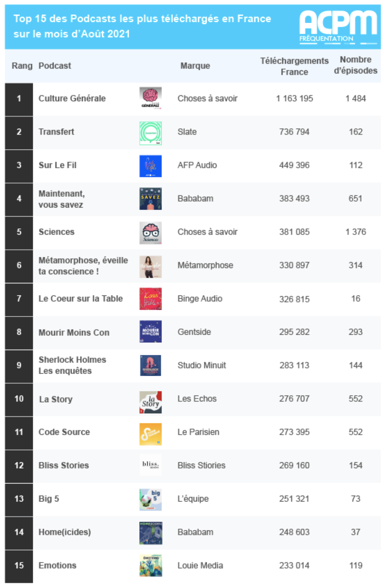Screen dimensions: 386x588
Task: Click the Binge Audio brand name
Action: pyautogui.click(x=200, y=299)
